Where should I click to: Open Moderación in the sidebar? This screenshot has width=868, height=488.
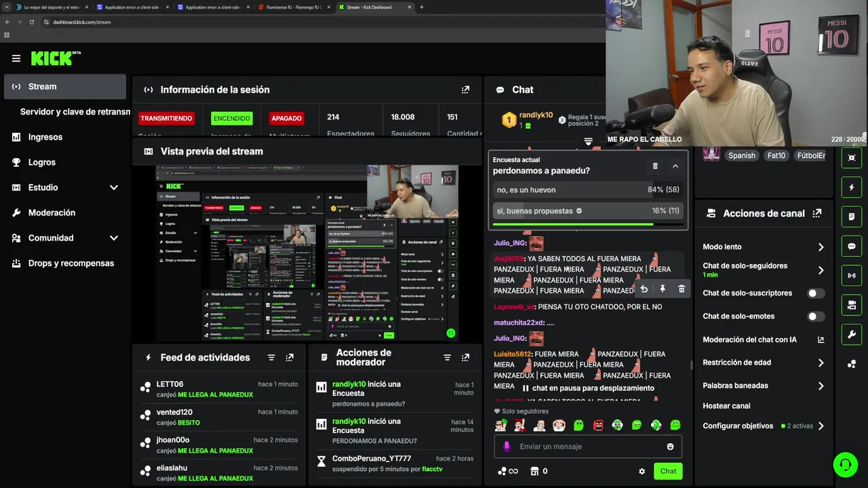65,212
